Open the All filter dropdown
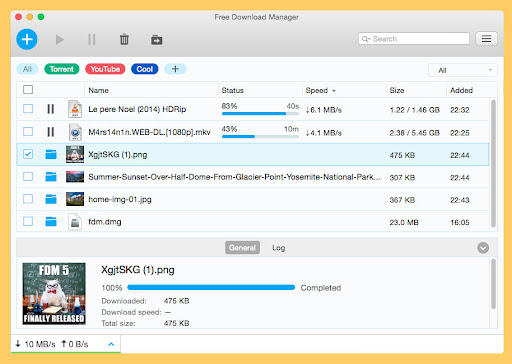 tap(463, 70)
